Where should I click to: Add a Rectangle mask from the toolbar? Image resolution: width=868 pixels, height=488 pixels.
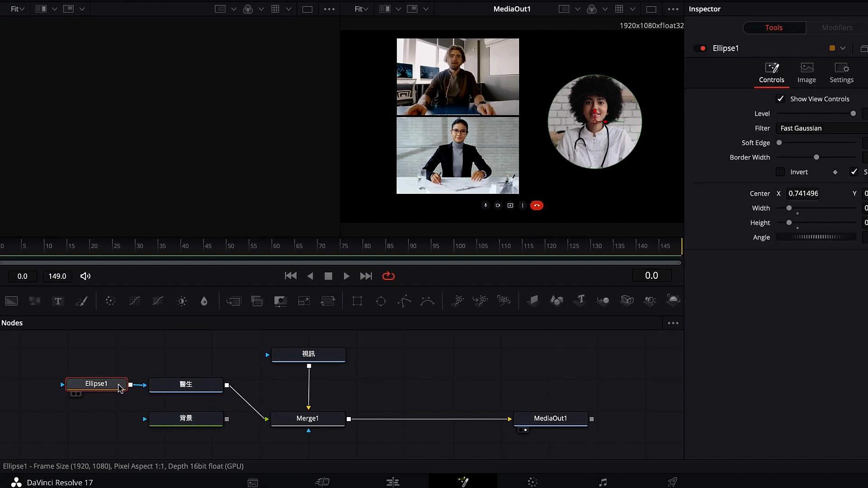point(358,301)
